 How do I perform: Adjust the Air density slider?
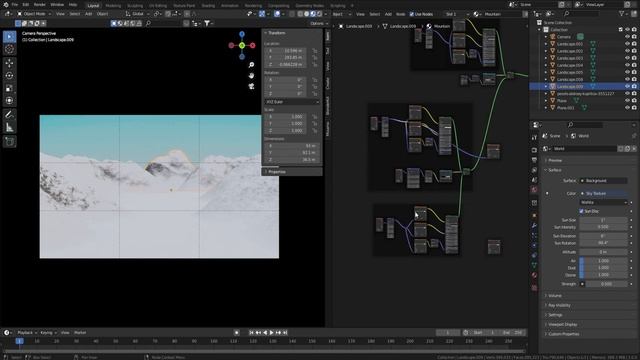[603, 261]
